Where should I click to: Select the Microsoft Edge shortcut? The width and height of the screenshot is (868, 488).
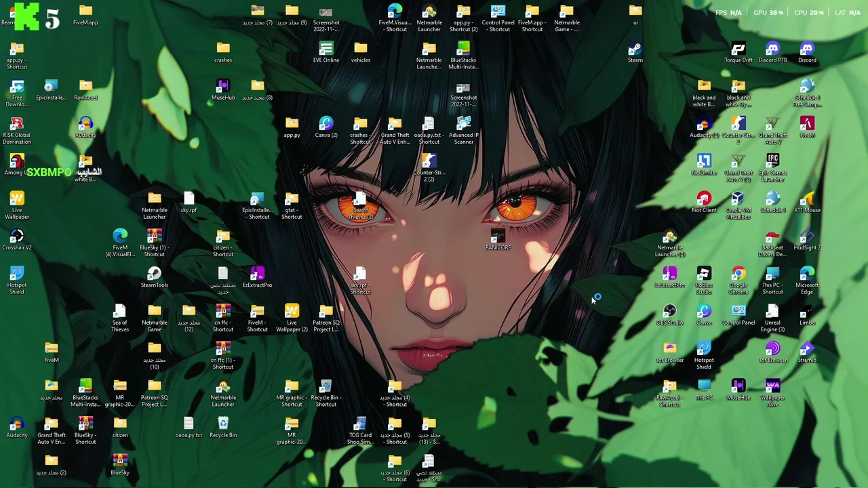coord(807,280)
